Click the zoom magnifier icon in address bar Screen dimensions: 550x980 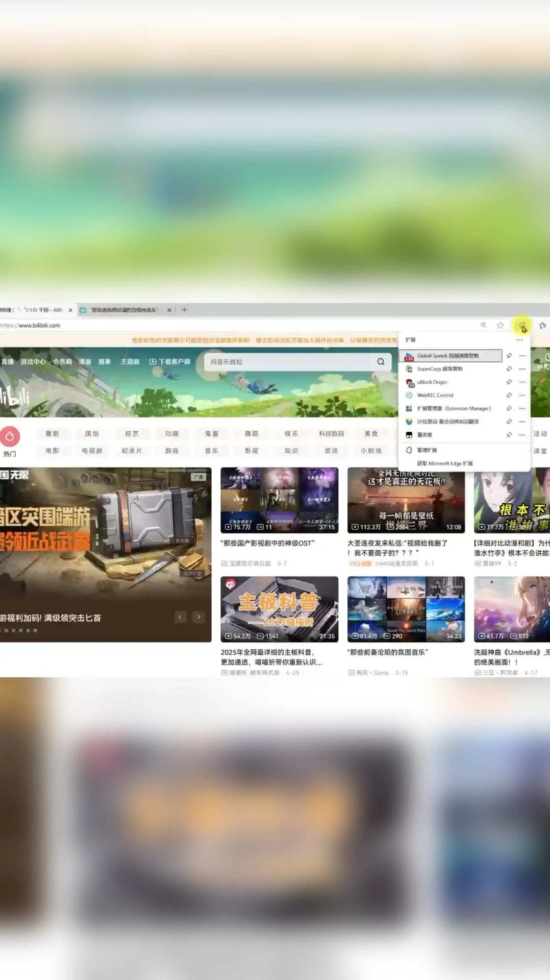coord(483,325)
